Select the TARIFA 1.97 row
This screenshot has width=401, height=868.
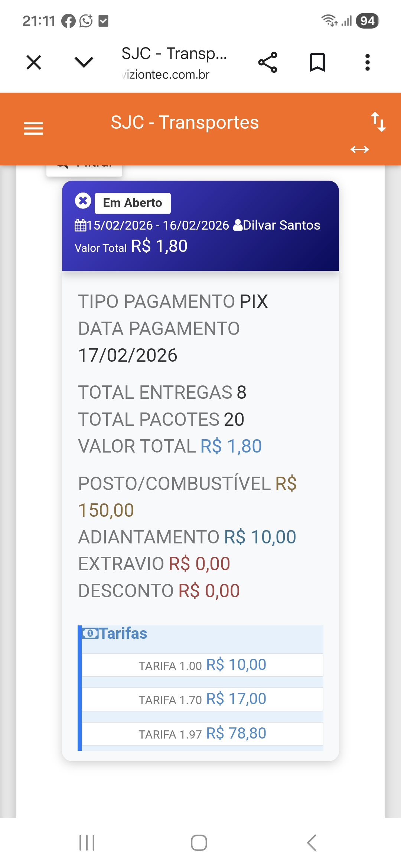click(x=202, y=734)
